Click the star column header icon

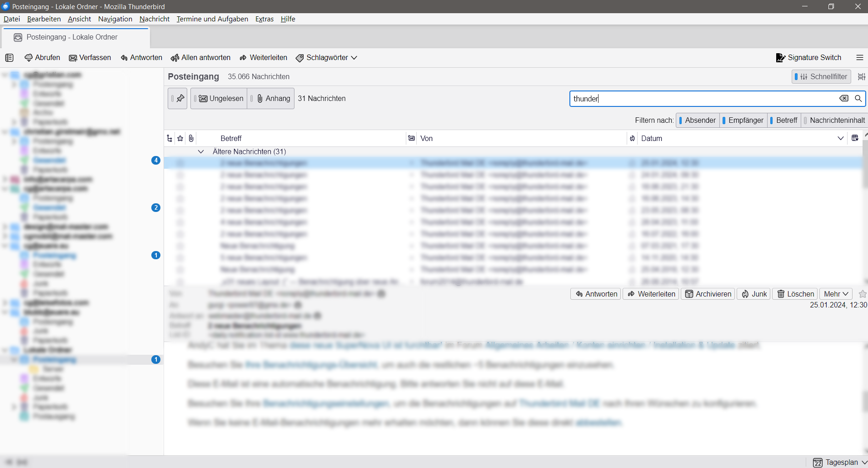pyautogui.click(x=180, y=139)
